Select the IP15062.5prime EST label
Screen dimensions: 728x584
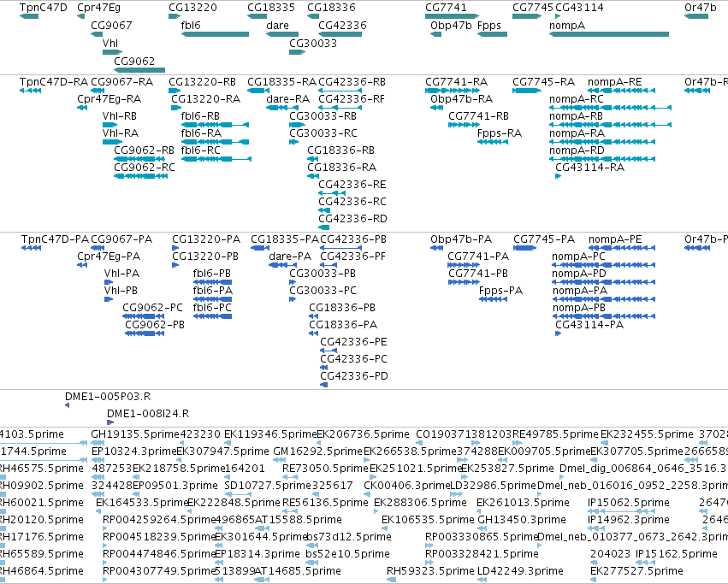629,503
